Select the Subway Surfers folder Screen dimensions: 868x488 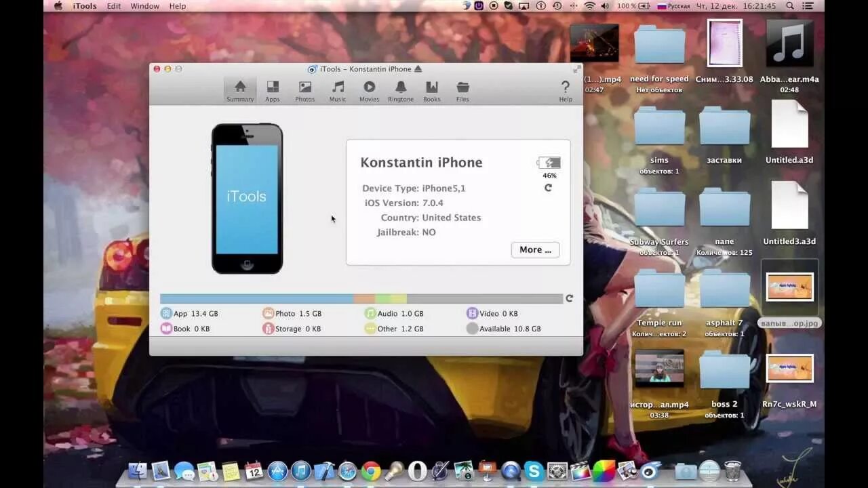coord(659,208)
